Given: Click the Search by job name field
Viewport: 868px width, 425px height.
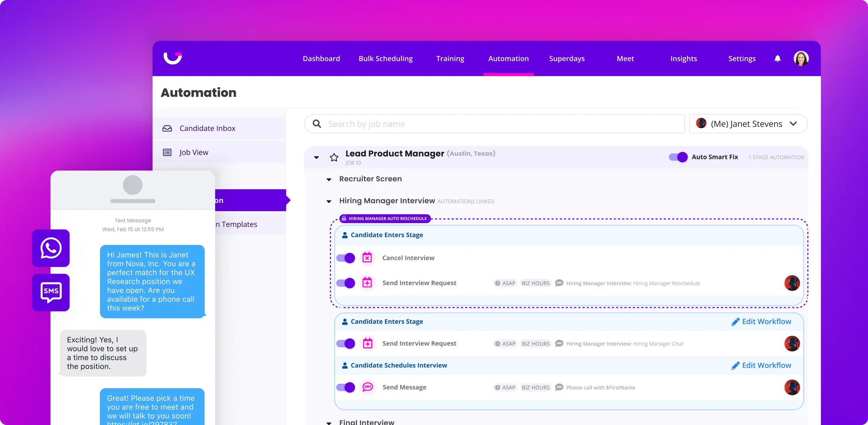Looking at the screenshot, I should 444,123.
